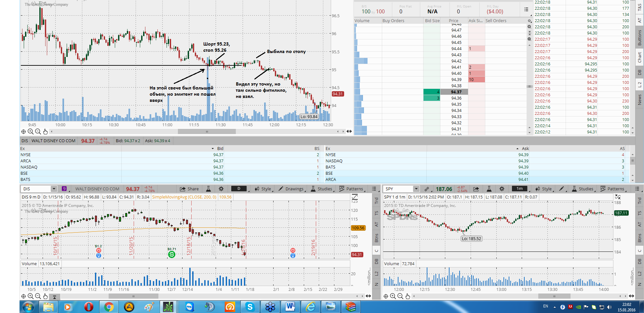Open the T&S side tab
Screen dimensions: 644x313
[x=639, y=7]
